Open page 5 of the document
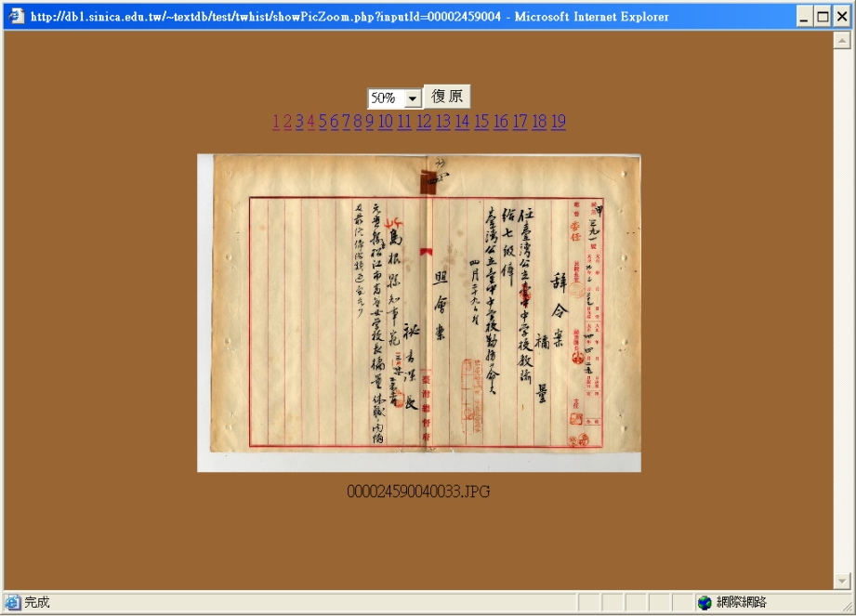This screenshot has width=856, height=616. (323, 122)
